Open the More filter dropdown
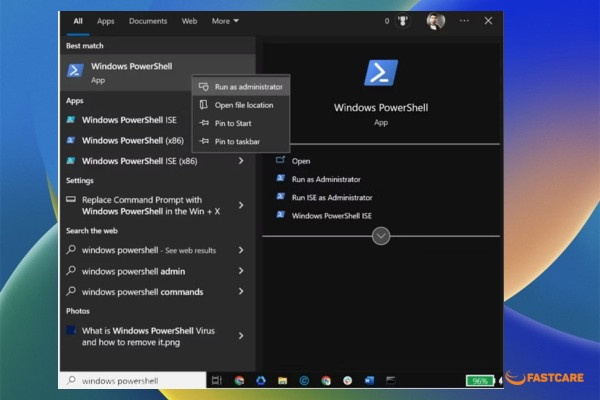The width and height of the screenshot is (600, 400). 225,21
